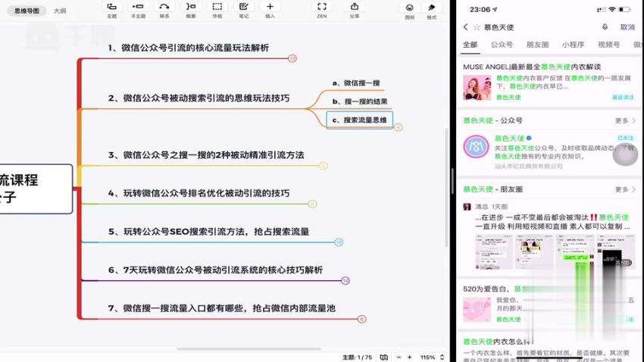Expand topic 3 collapsed children badge
644x362 pixels.
point(324,166)
